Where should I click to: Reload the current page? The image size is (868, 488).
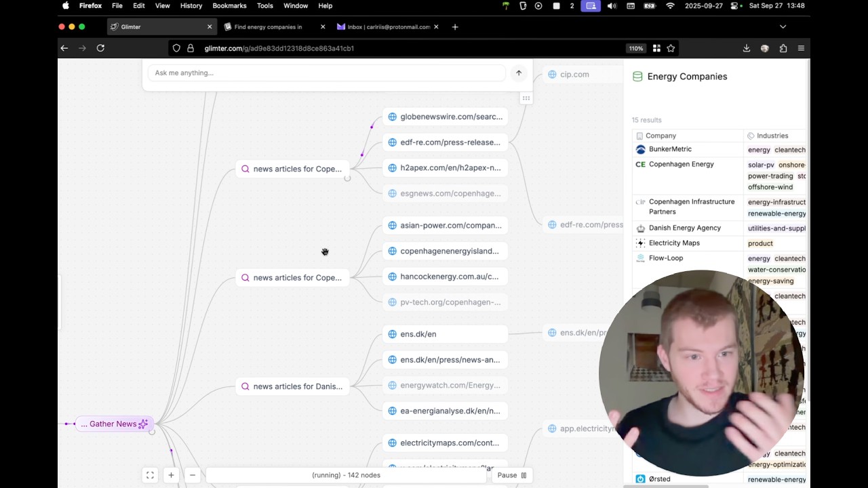point(100,48)
